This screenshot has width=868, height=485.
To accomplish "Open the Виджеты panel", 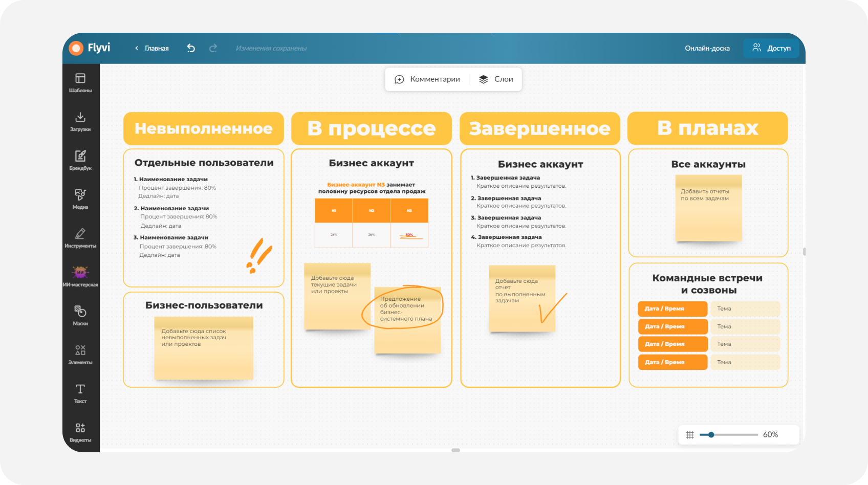I will click(80, 432).
